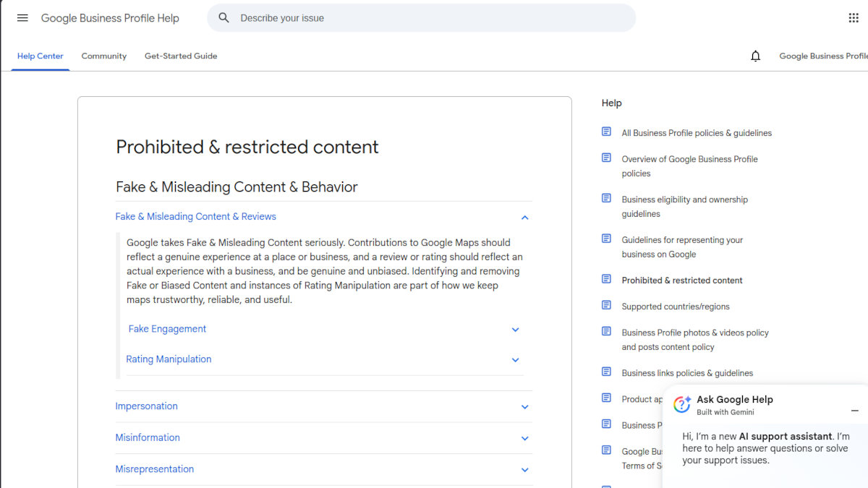
Task: Minimize the Ask Google Help panel
Action: [854, 411]
